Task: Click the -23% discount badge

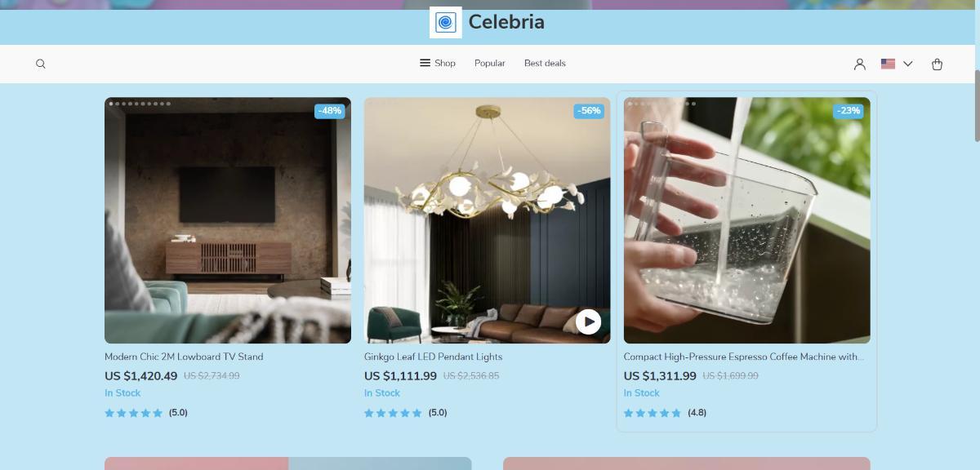Action: tap(849, 111)
